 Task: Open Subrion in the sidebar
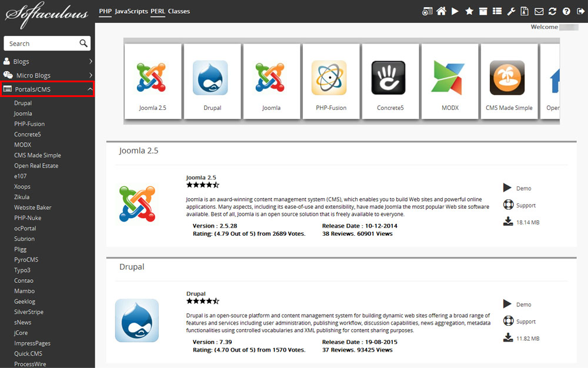click(24, 239)
